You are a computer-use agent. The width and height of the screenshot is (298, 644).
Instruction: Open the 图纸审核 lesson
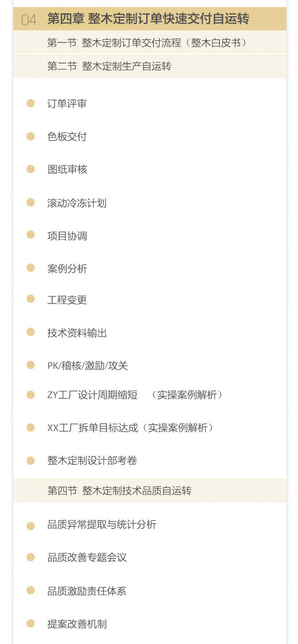[67, 169]
